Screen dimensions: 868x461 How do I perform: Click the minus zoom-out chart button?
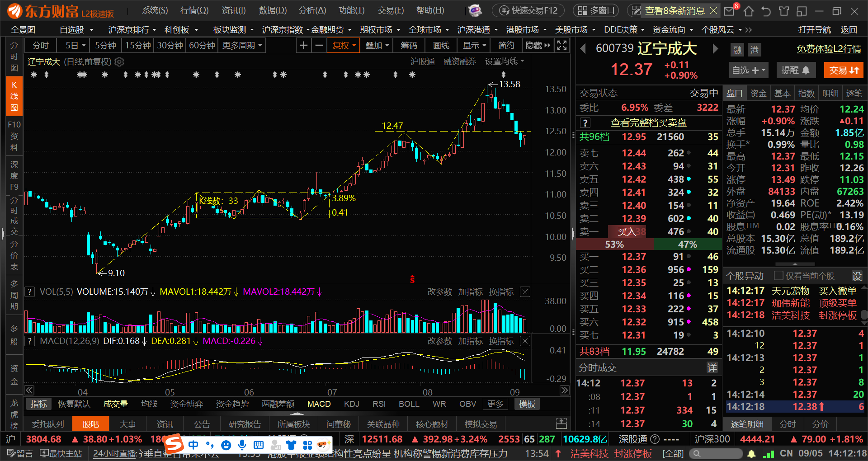(319, 45)
